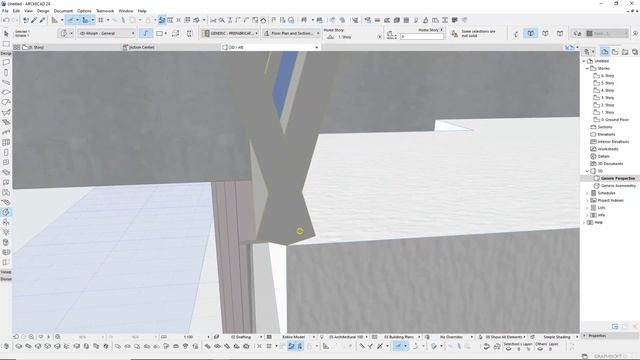640x360 pixels.
Task: Click the Redo icon
Action: (15, 20)
